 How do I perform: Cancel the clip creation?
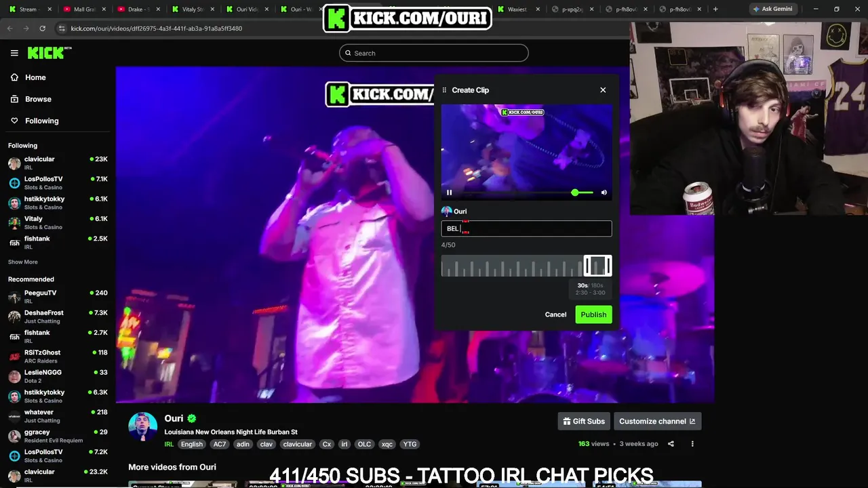point(555,314)
